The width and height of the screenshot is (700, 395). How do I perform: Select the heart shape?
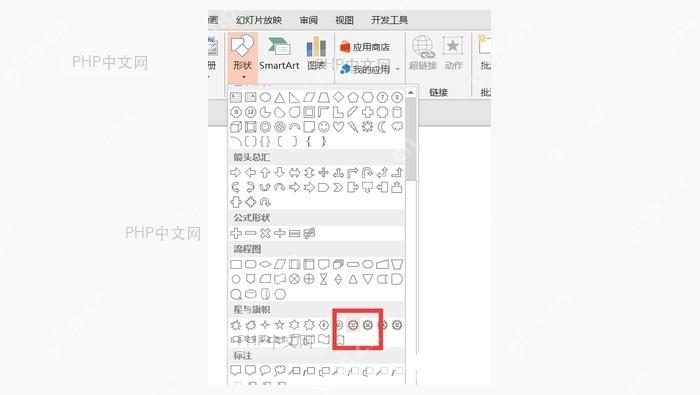point(338,127)
